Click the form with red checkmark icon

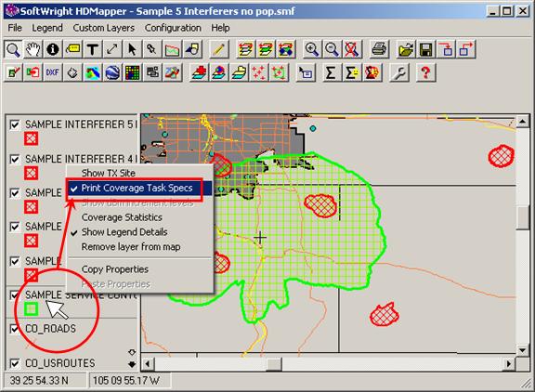(13, 72)
